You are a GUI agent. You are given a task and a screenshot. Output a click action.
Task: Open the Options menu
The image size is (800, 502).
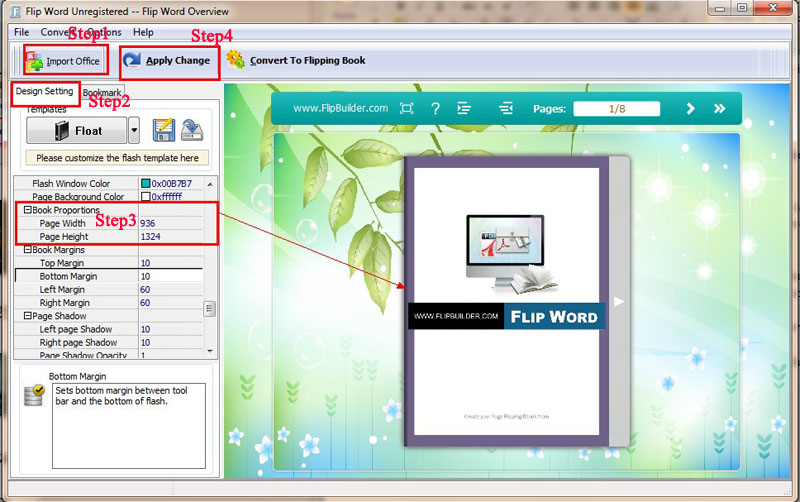pos(105,32)
